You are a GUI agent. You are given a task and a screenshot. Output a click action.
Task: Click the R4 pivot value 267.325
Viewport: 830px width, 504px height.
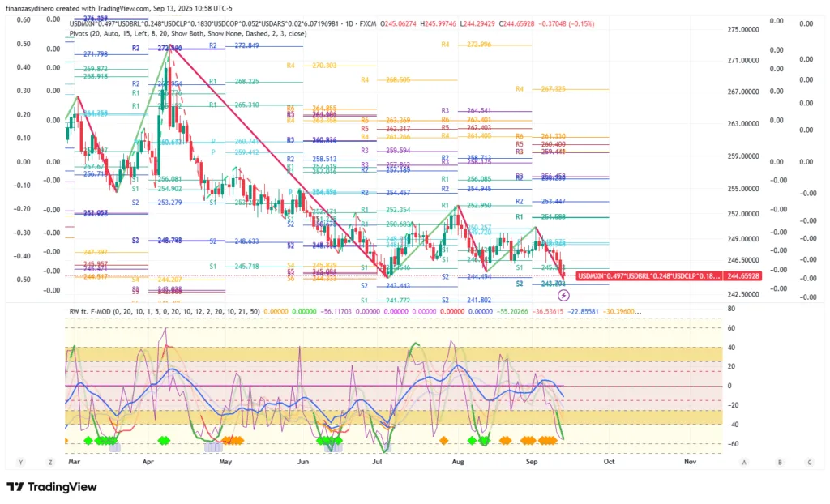[x=553, y=89]
